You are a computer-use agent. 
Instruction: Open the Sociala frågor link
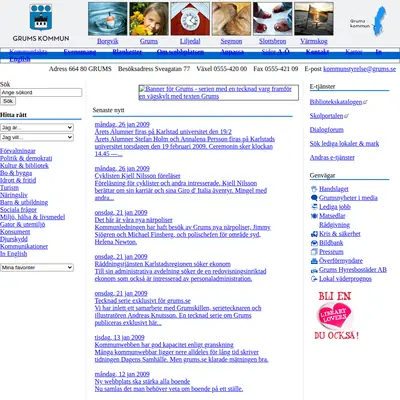point(18,210)
